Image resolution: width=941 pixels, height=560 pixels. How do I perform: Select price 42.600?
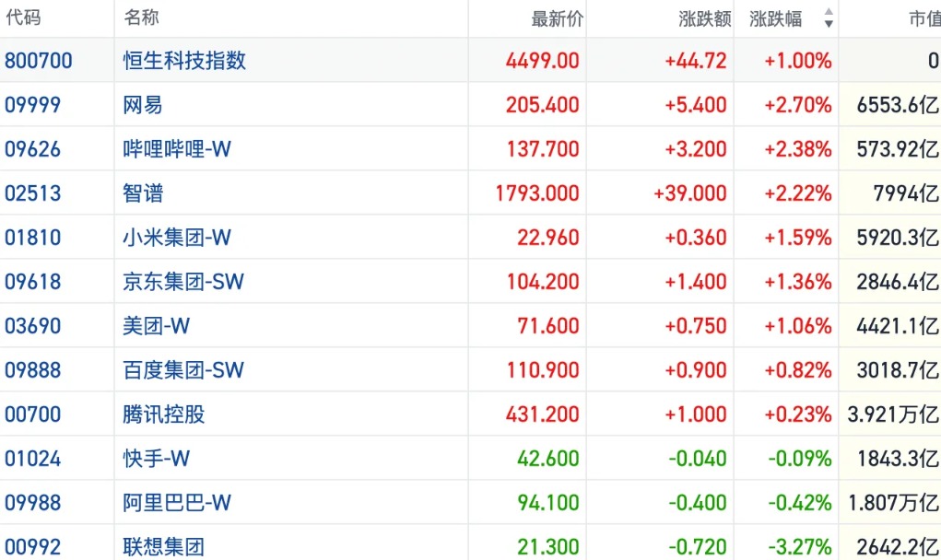click(547, 459)
